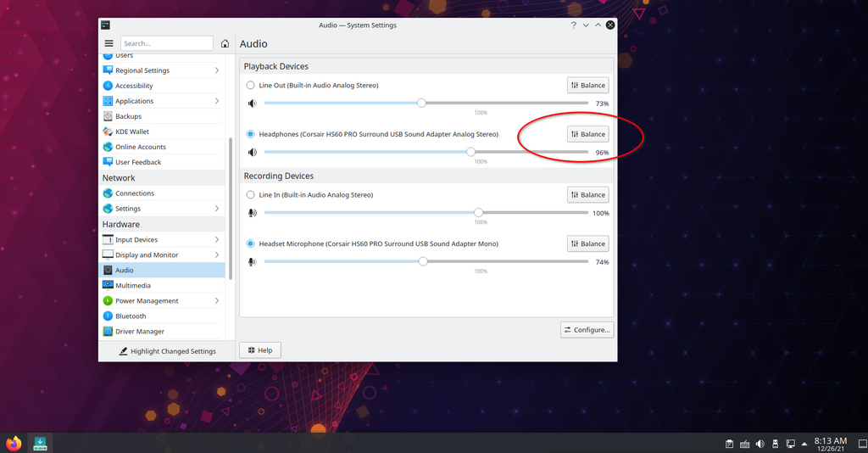Open the hamburger menu in sidebar

click(108, 43)
